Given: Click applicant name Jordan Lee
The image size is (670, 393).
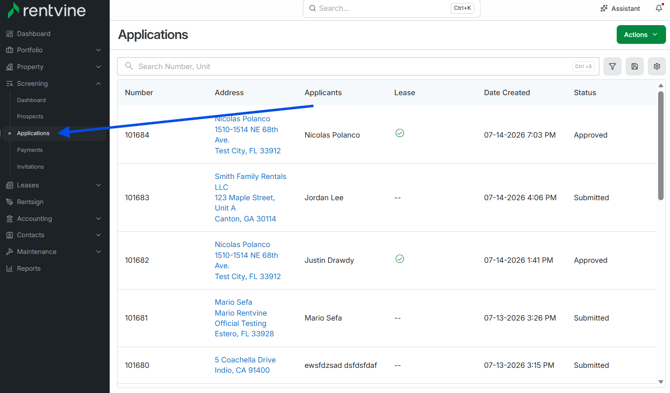Looking at the screenshot, I should (x=324, y=198).
